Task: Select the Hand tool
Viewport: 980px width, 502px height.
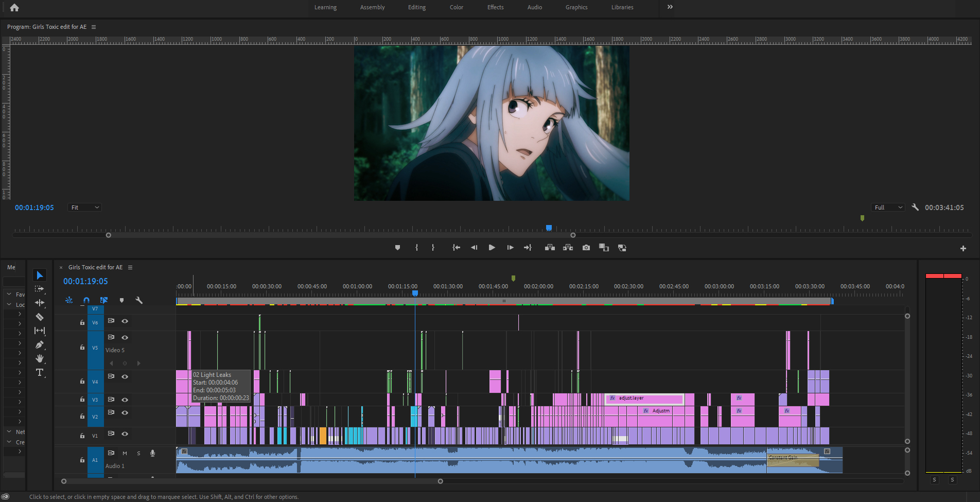Action: [x=40, y=358]
